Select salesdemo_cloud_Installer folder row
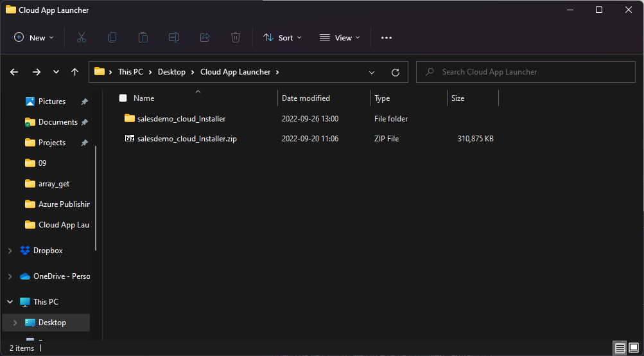This screenshot has height=356, width=644. (308, 118)
